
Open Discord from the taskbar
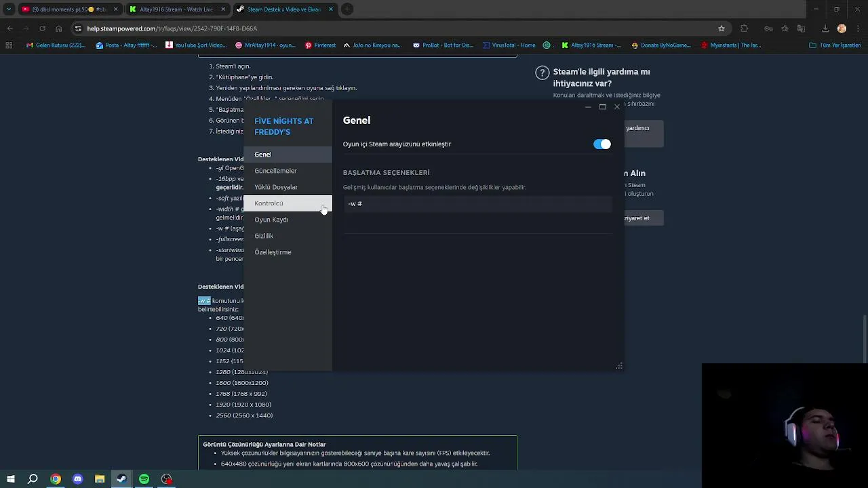pyautogui.click(x=77, y=479)
